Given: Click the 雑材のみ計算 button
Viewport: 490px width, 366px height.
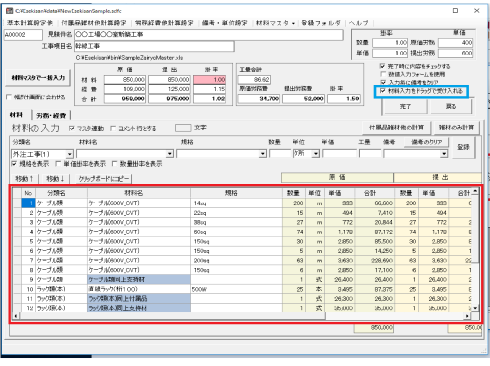Looking at the screenshot, I should pyautogui.click(x=456, y=128).
